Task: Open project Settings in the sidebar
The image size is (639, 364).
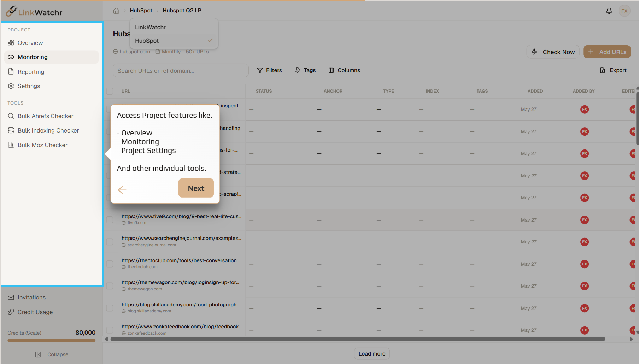Action: point(52,86)
